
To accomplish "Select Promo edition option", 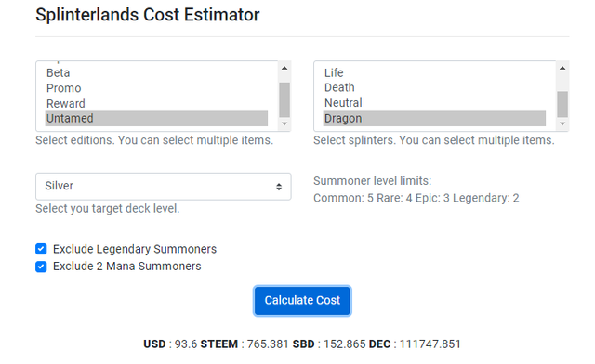I will tap(156, 88).
